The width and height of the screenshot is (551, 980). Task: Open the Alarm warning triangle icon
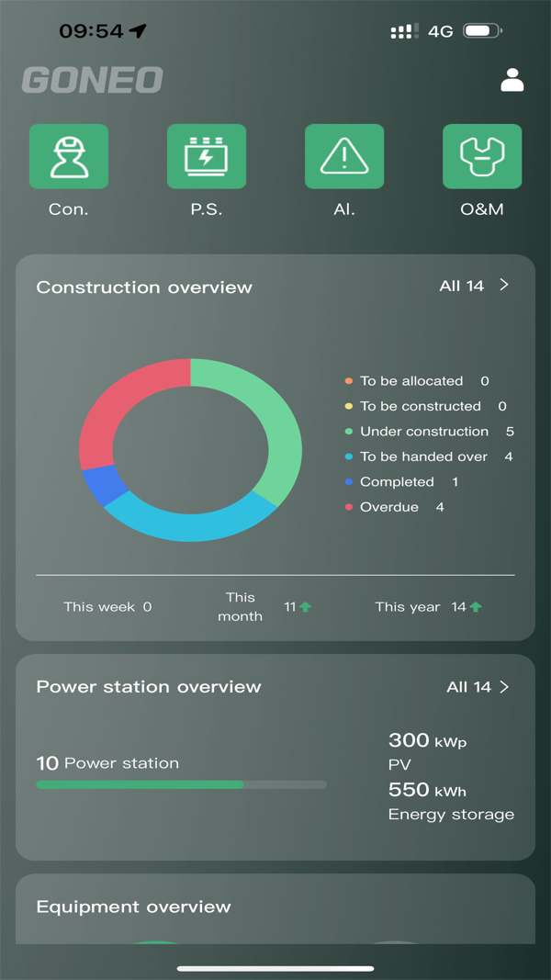pos(344,156)
